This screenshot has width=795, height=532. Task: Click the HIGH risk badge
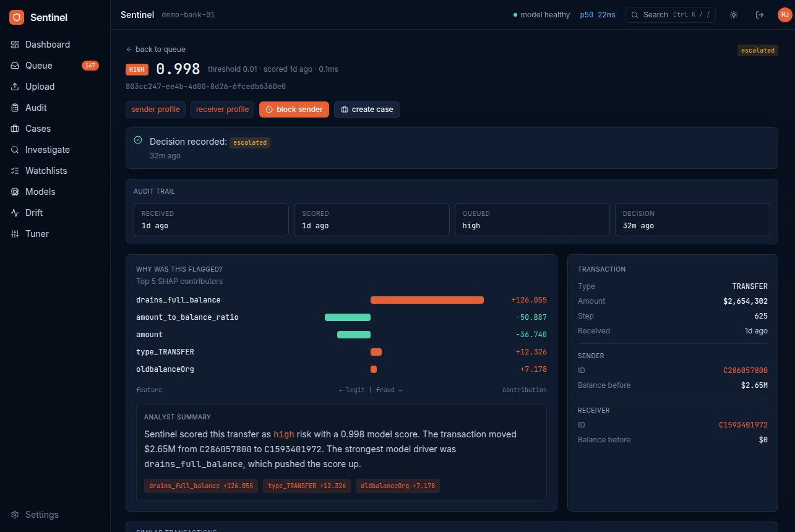click(x=137, y=69)
